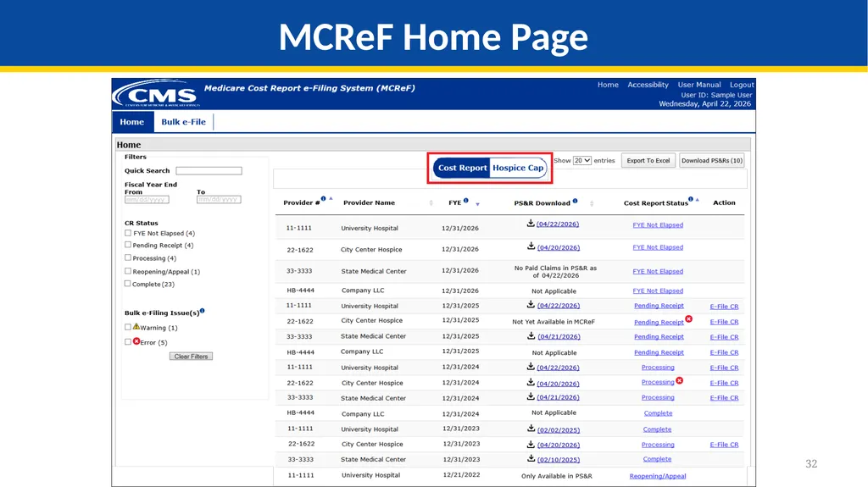Open Complete status for Company LLC 12/31/2024
Viewport: 868px width, 487px height.
point(658,413)
